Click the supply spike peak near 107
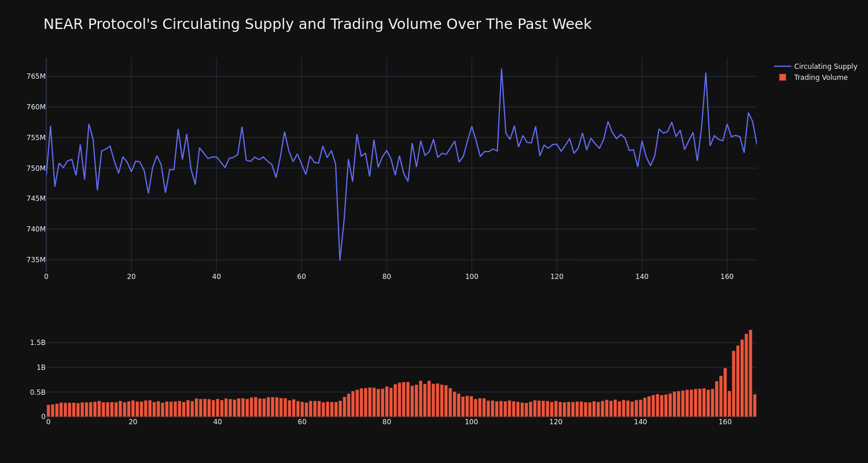The width and height of the screenshot is (868, 463). pyautogui.click(x=502, y=69)
